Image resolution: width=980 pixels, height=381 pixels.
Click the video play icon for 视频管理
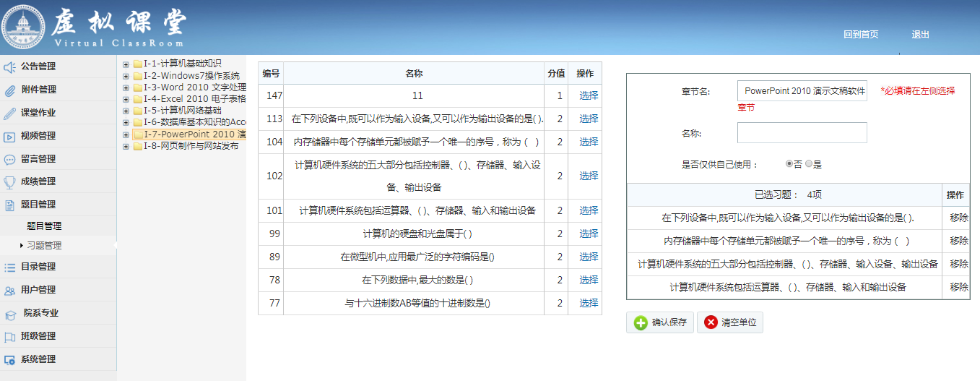[x=9, y=137]
